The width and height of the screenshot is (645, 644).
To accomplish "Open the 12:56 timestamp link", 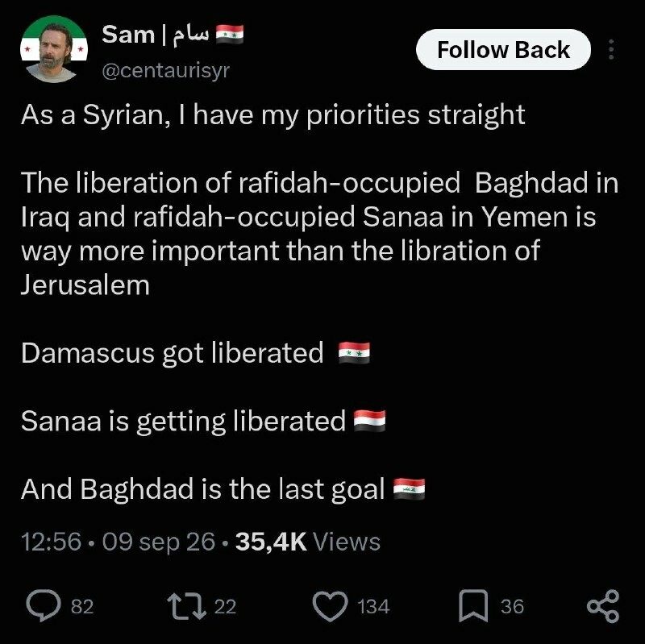I will point(51,542).
